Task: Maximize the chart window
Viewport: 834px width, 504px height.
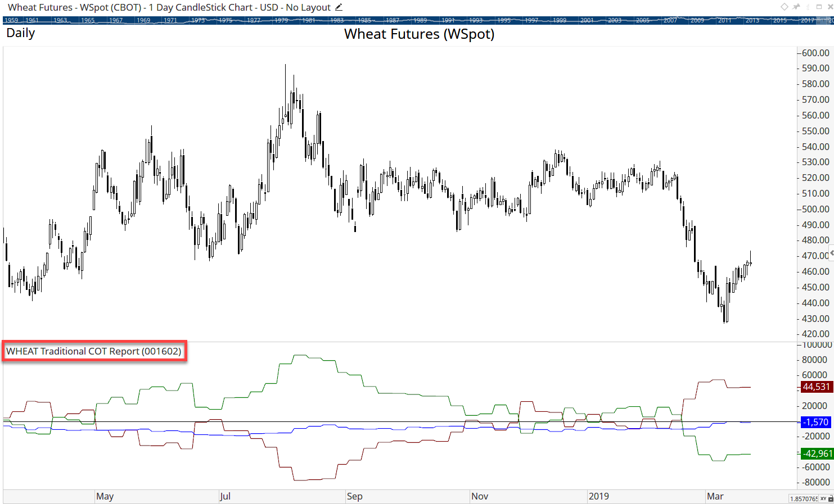Action: point(819,7)
